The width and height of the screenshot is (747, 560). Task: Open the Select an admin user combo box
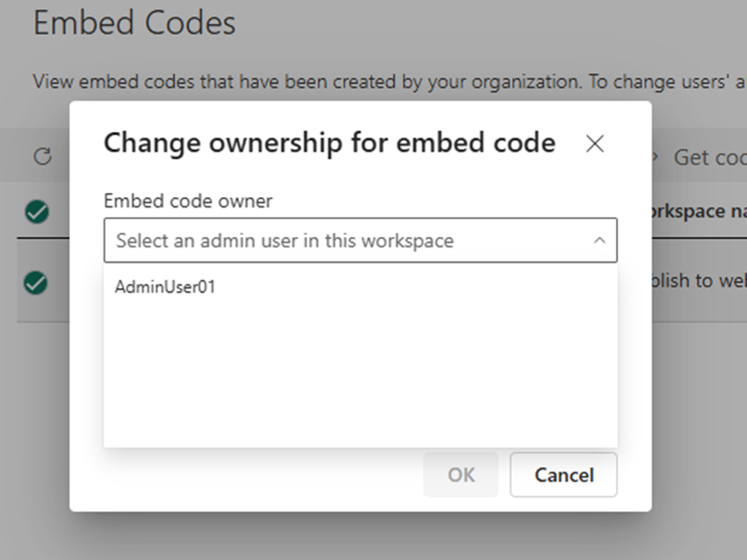[360, 240]
